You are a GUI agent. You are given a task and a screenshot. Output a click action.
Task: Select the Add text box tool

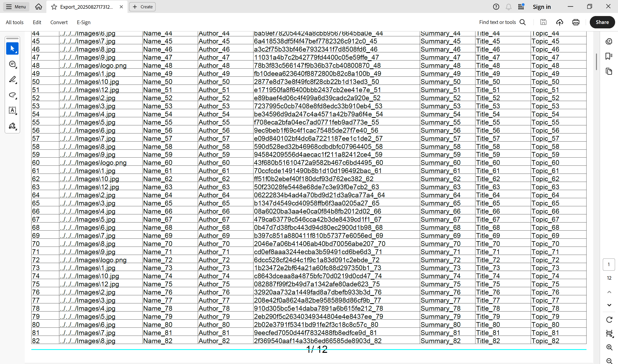pyautogui.click(x=12, y=110)
